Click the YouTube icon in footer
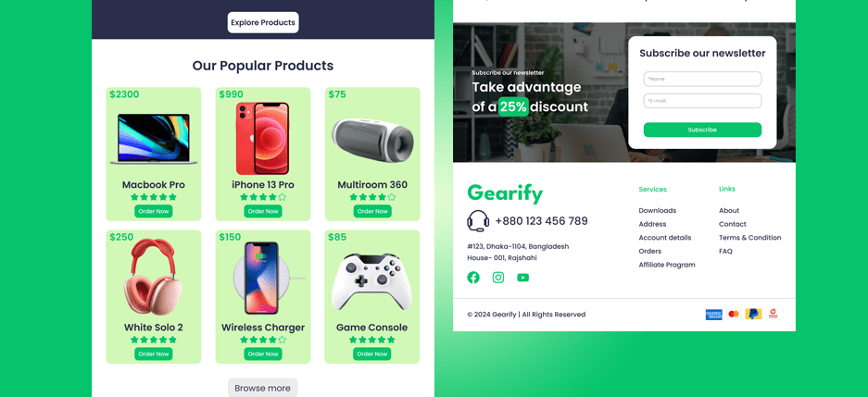Screen dimensions: 868x397 (x=523, y=278)
